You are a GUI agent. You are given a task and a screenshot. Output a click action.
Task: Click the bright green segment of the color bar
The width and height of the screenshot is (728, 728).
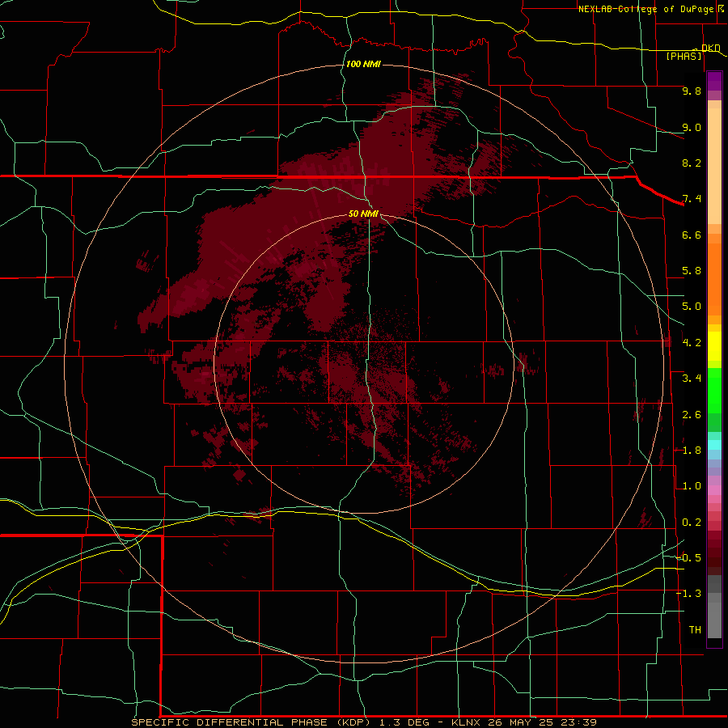coord(714,392)
